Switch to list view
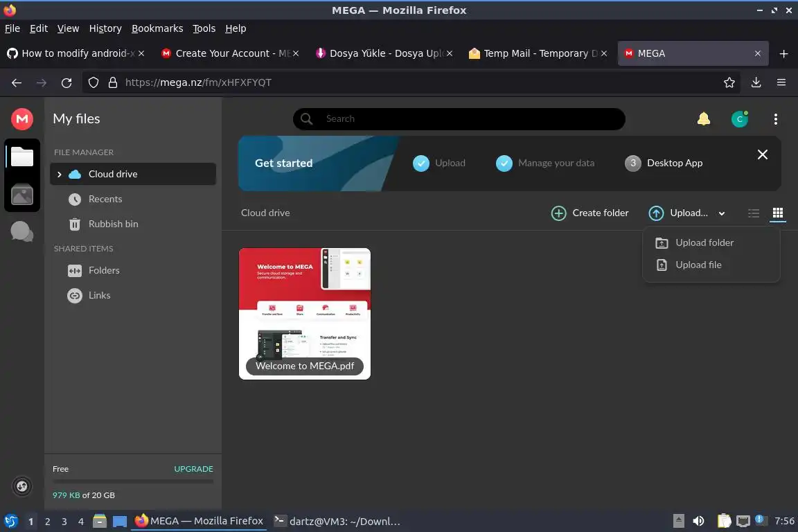 pyautogui.click(x=753, y=213)
